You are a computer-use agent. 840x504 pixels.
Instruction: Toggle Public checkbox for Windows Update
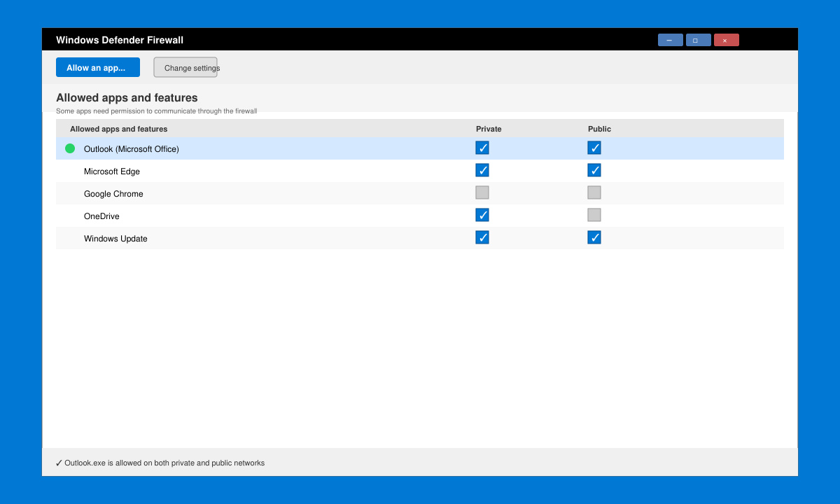594,237
